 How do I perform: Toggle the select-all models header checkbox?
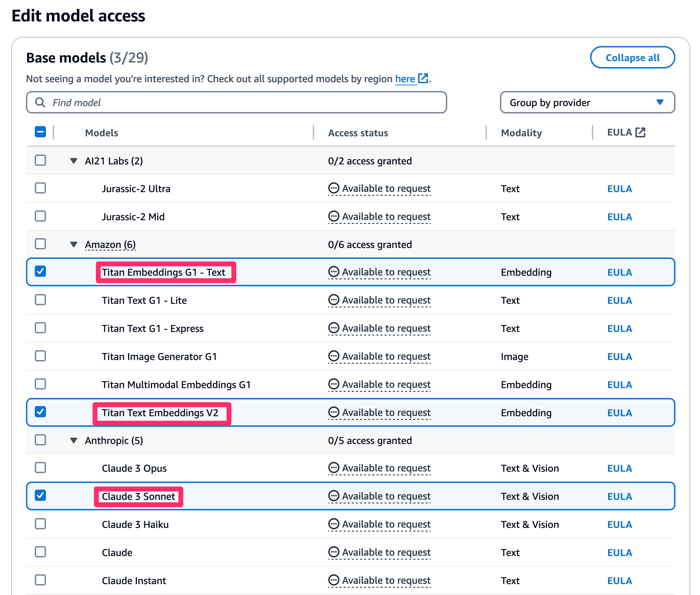(x=40, y=132)
